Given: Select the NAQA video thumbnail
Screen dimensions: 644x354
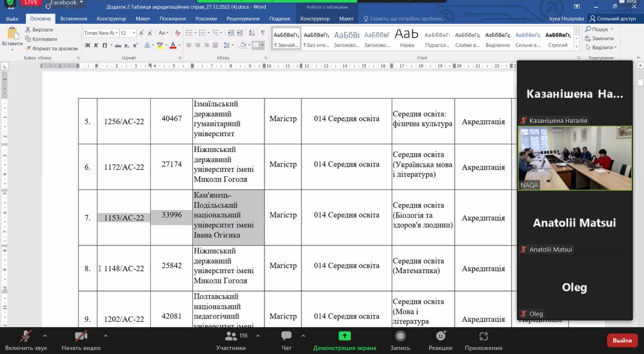Looking at the screenshot, I should pos(574,158).
